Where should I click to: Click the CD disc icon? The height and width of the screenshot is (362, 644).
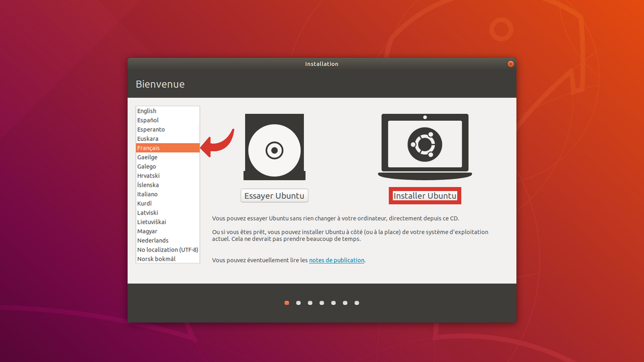click(x=274, y=147)
